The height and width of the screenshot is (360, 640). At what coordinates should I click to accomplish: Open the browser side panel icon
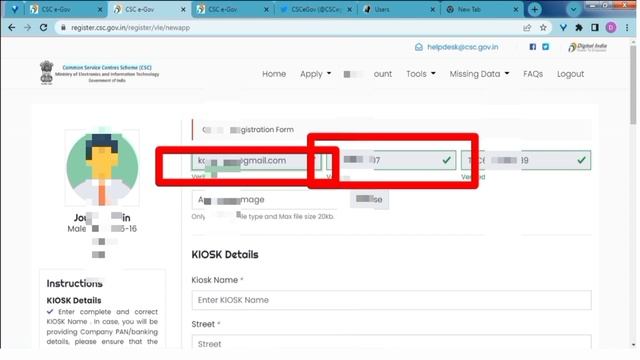(595, 28)
